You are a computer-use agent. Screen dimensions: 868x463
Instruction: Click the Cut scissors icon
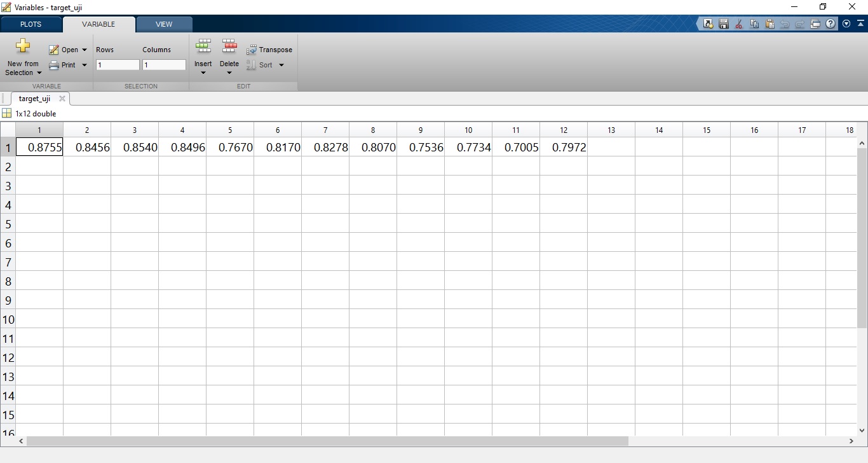click(738, 24)
